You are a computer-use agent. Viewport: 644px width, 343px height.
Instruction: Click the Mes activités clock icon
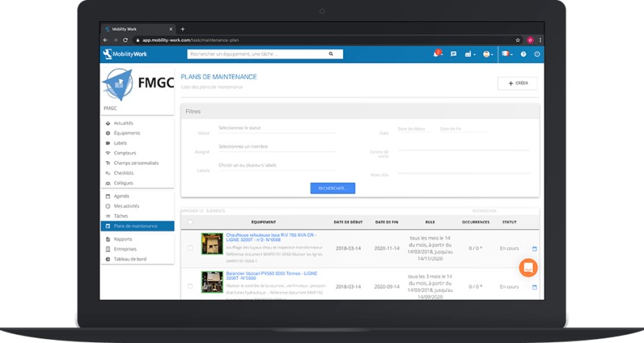click(108, 206)
